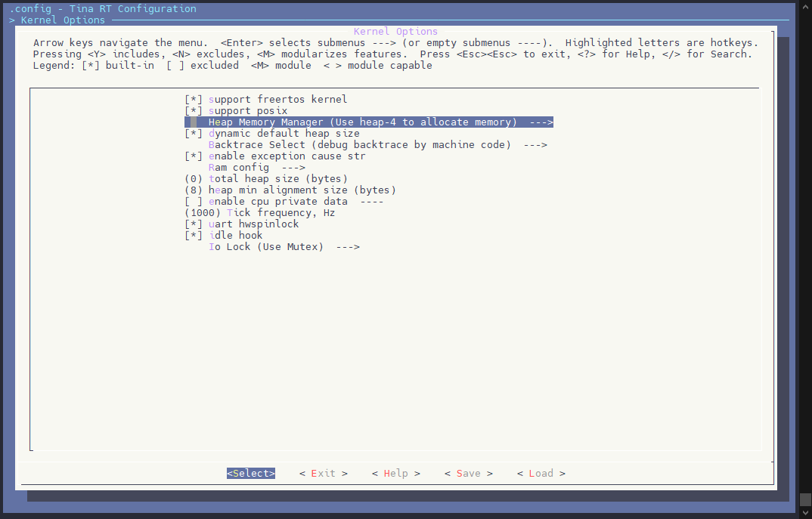The height and width of the screenshot is (519, 812).
Task: Change the Tick frequency Hz value
Action: (x=259, y=213)
